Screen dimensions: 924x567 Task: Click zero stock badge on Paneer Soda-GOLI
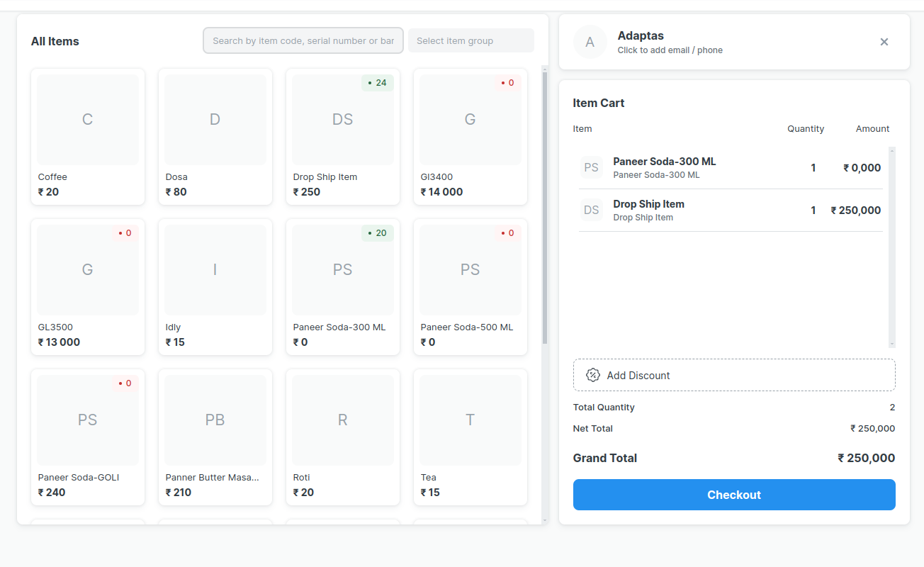click(125, 383)
